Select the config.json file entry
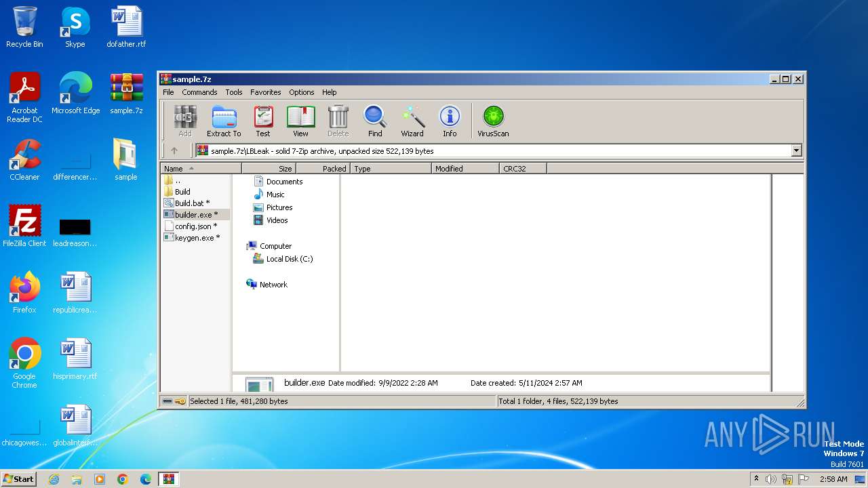The height and width of the screenshot is (488, 868). (x=191, y=226)
